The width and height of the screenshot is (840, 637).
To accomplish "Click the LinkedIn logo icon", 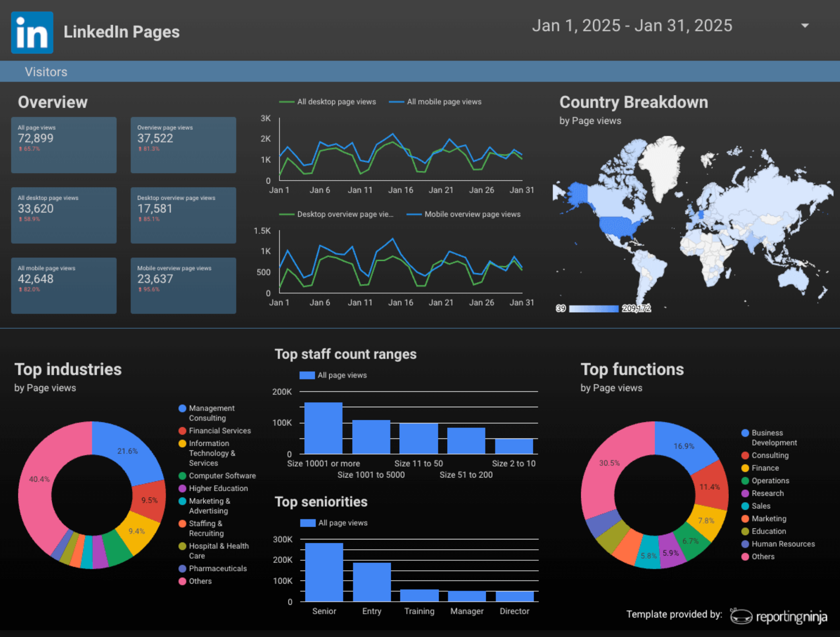I will pos(32,32).
